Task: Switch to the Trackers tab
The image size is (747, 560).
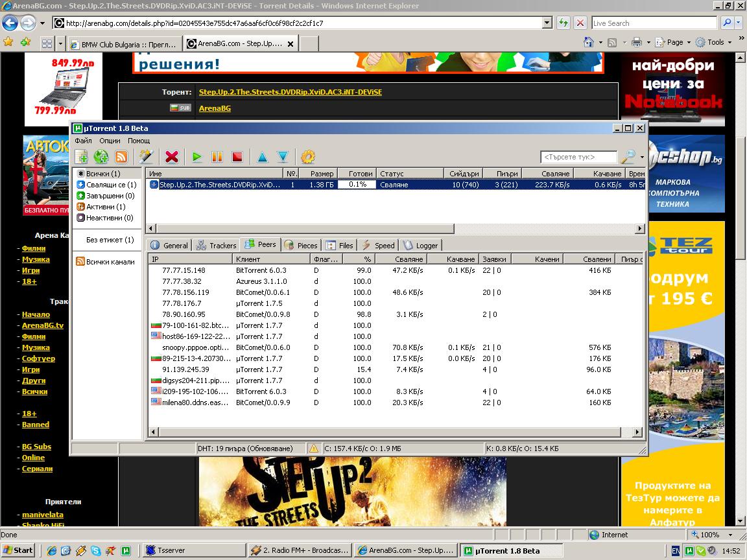Action: point(217,245)
